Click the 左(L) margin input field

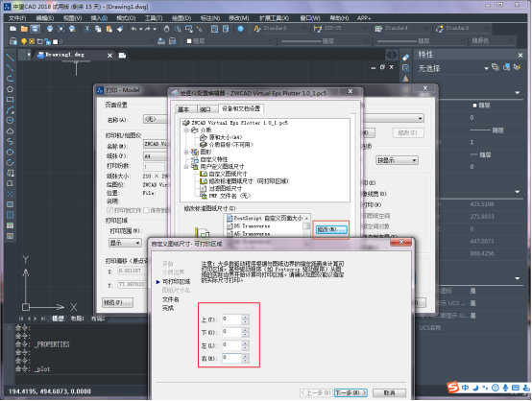click(231, 345)
